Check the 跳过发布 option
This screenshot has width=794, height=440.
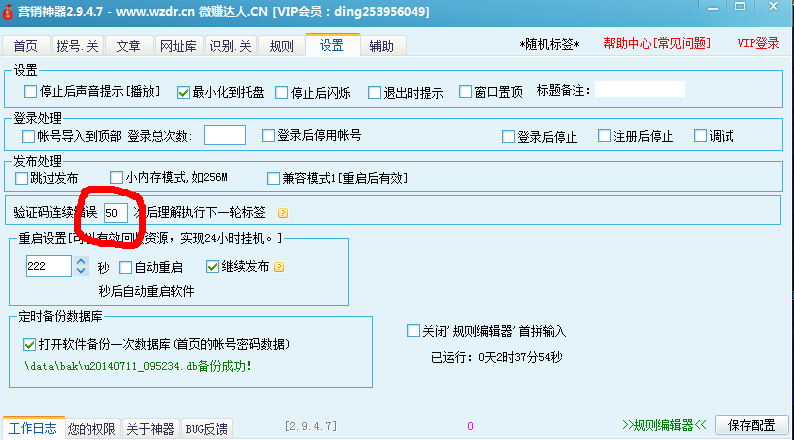[x=22, y=178]
